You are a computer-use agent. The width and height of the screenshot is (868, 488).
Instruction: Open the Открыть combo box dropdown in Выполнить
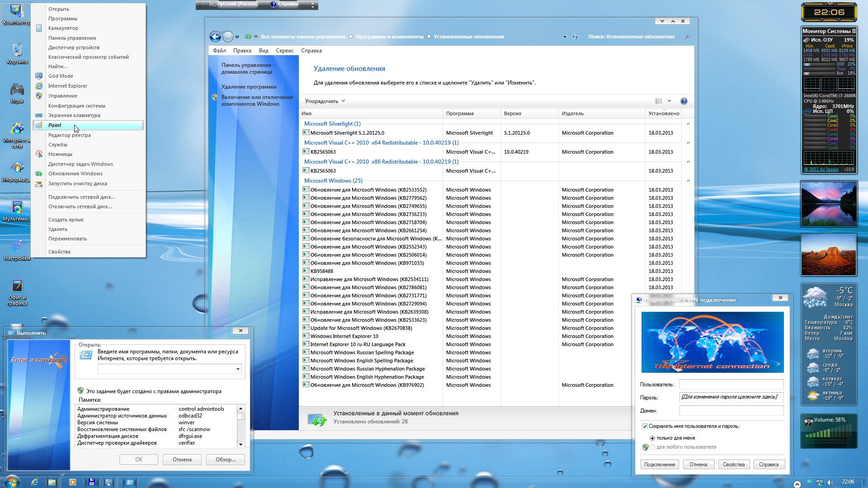238,369
